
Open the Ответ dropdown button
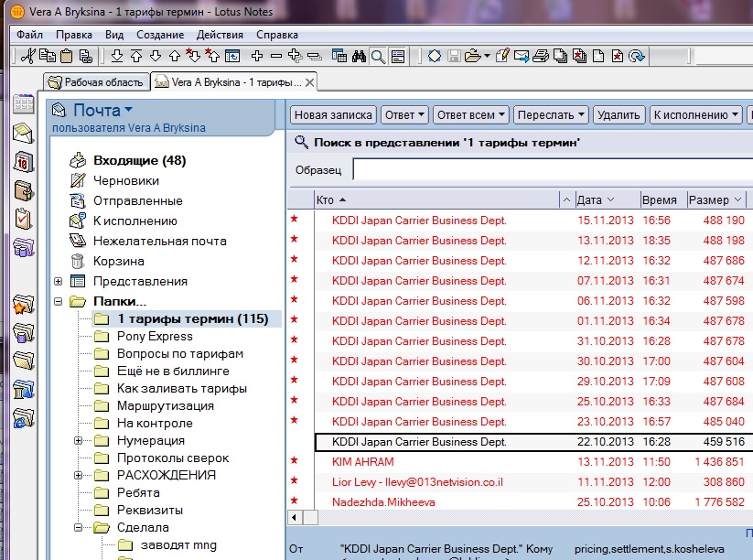pyautogui.click(x=404, y=114)
